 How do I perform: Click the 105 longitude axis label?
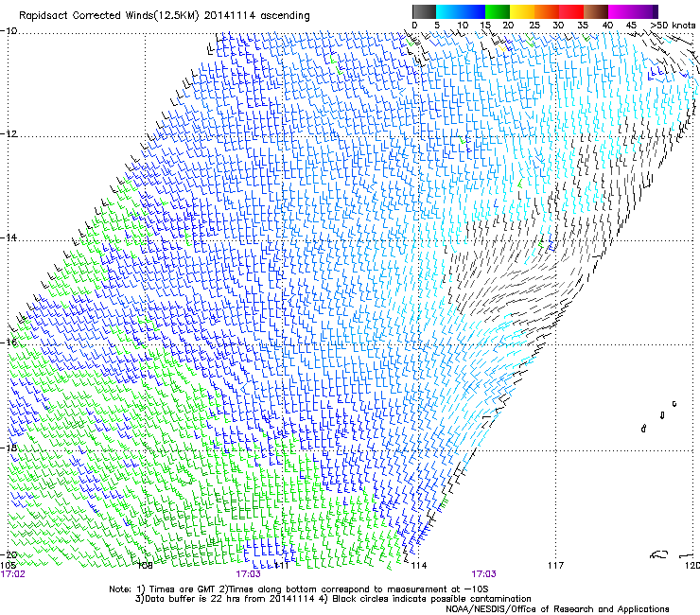point(8,566)
